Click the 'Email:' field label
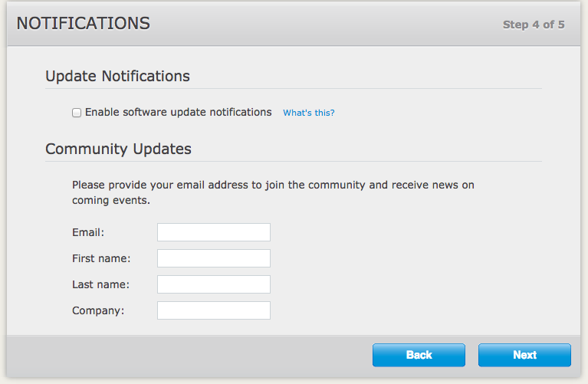 click(x=88, y=232)
